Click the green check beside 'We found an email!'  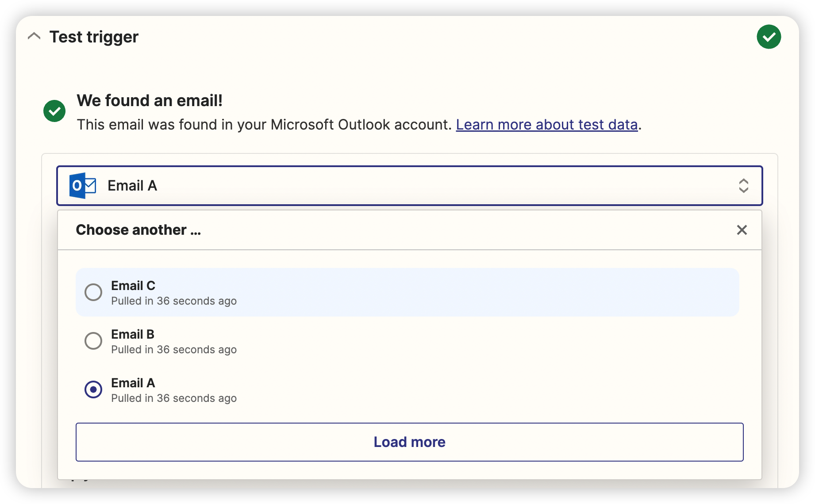pos(54,111)
